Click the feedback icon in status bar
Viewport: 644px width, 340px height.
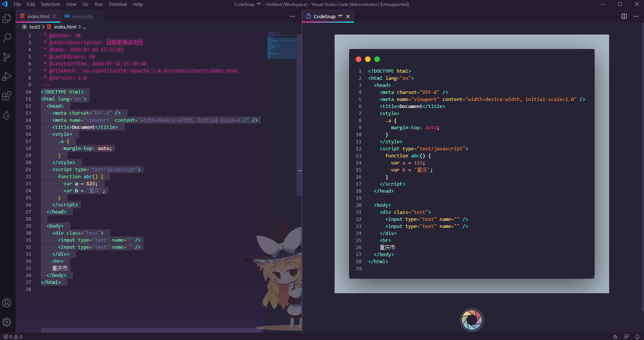[x=626, y=337]
